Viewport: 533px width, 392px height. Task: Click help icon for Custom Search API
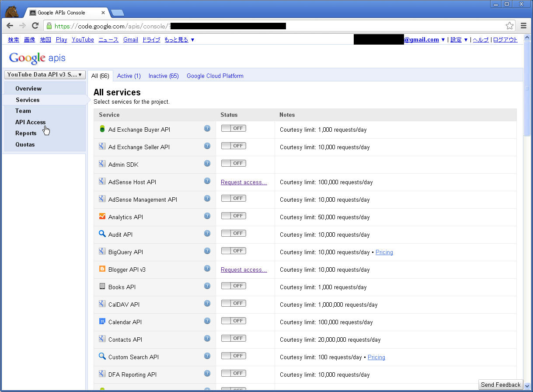tap(207, 356)
